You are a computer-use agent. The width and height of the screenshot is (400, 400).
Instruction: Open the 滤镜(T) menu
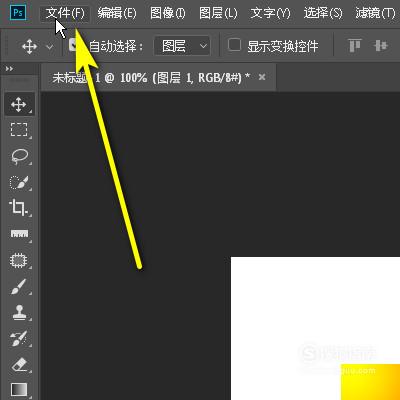coord(375,14)
